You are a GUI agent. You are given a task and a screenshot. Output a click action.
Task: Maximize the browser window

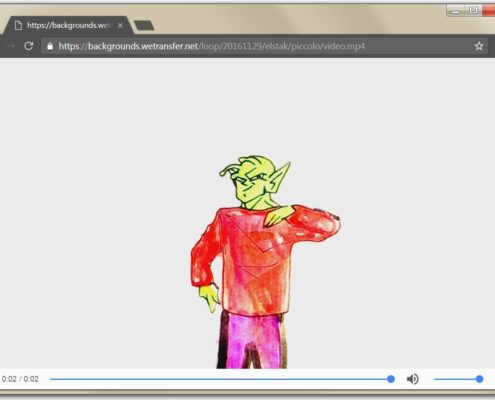point(473,11)
